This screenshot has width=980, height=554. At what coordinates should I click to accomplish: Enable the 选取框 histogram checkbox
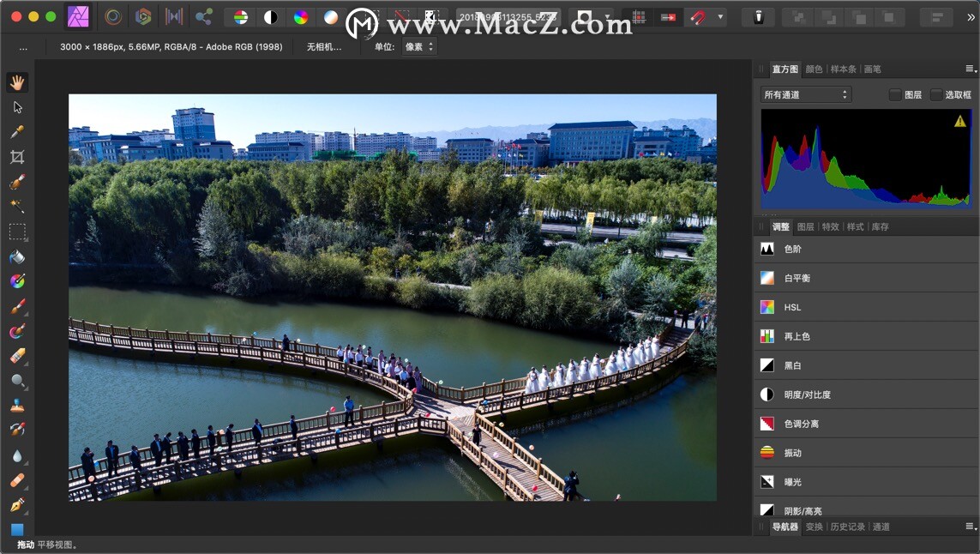(936, 94)
